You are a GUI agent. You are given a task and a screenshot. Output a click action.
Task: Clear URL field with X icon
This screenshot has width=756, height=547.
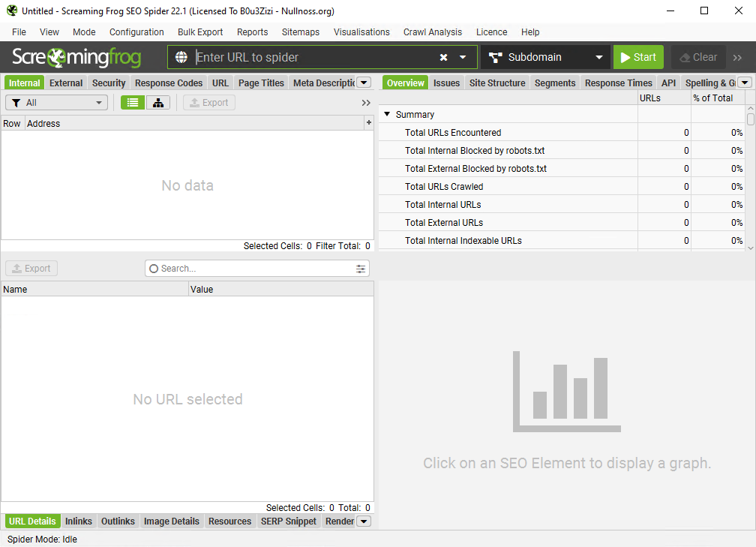pyautogui.click(x=443, y=57)
